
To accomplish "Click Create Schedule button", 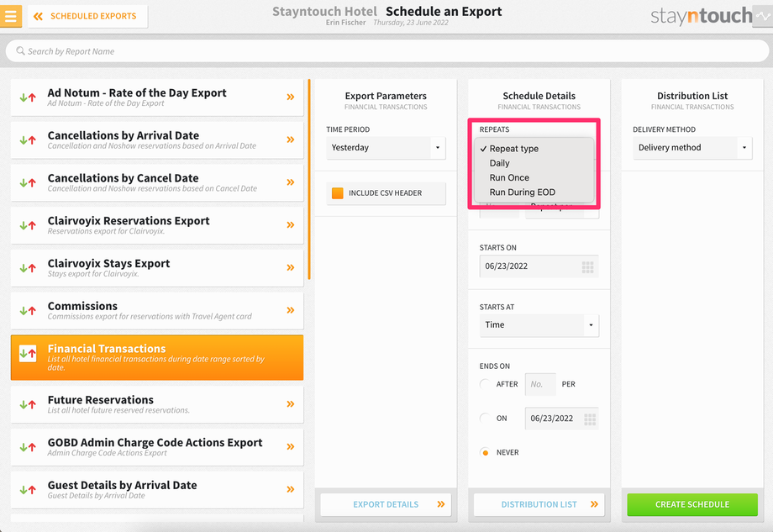I will coord(692,504).
